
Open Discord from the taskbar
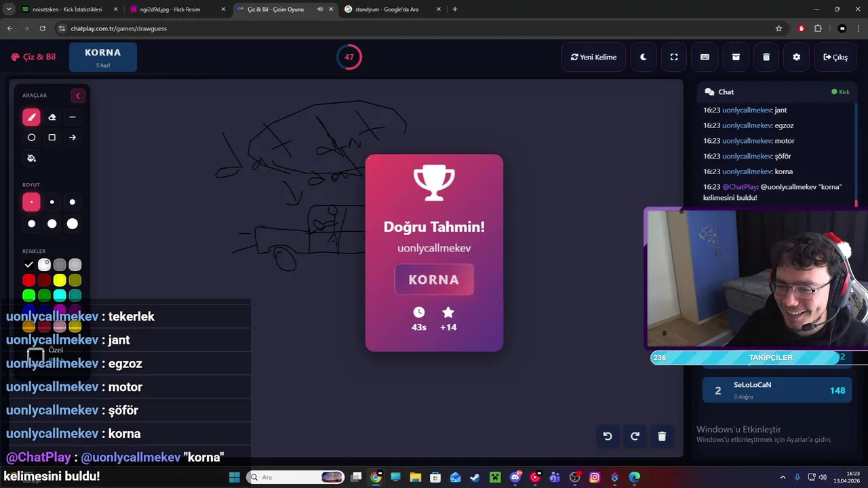pos(515,477)
